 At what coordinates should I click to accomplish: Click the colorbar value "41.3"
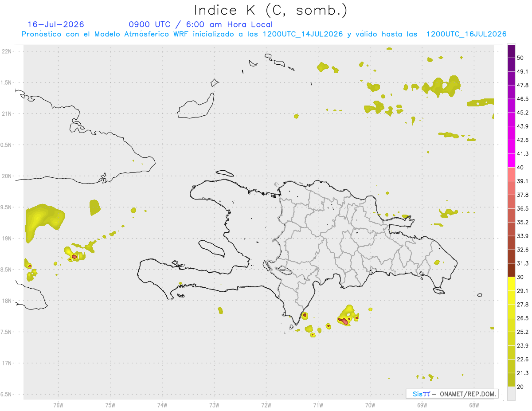523,154
